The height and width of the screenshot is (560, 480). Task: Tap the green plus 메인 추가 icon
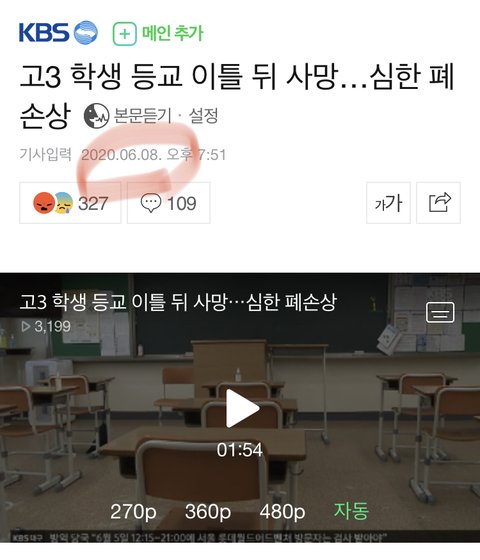coord(125,34)
